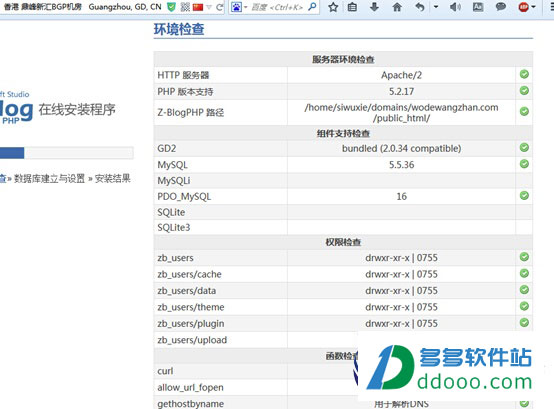Click the 组件支持检查 section header
The width and height of the screenshot is (554, 409).
[343, 134]
